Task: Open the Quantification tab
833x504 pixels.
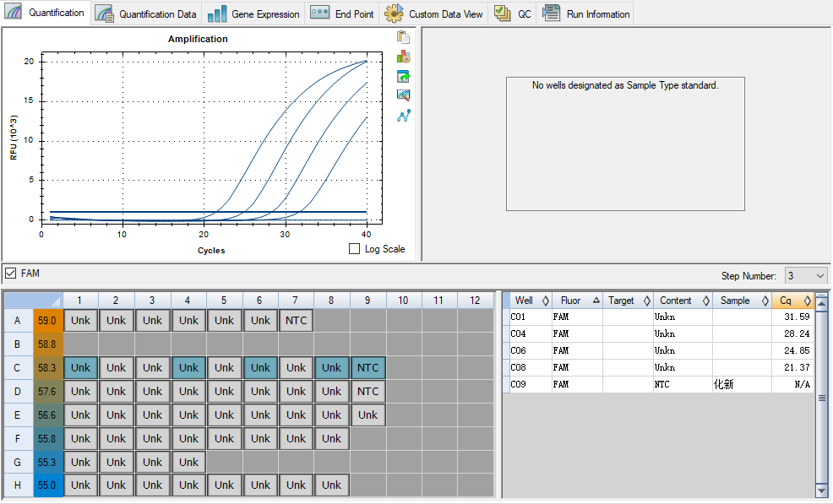Action: tap(45, 12)
